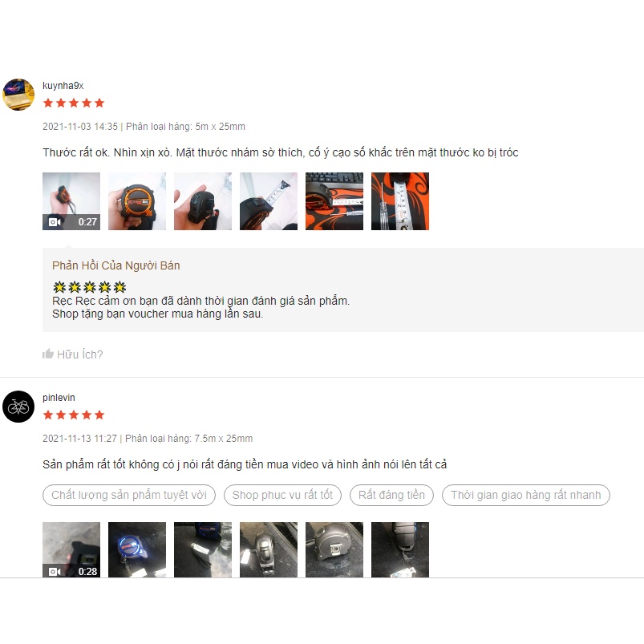This screenshot has height=644, width=644.
Task: Open the photo with keyboard and tape measure
Action: tap(334, 201)
